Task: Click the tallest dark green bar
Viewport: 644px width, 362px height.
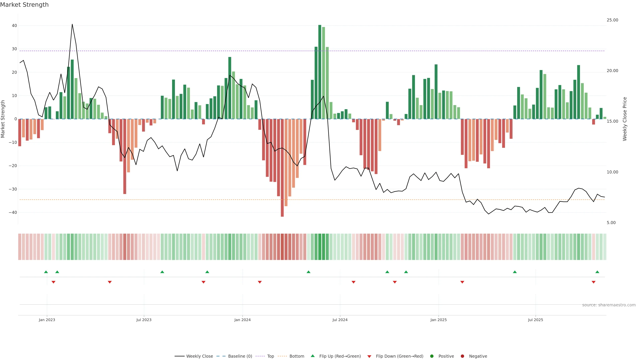Action: (x=320, y=72)
